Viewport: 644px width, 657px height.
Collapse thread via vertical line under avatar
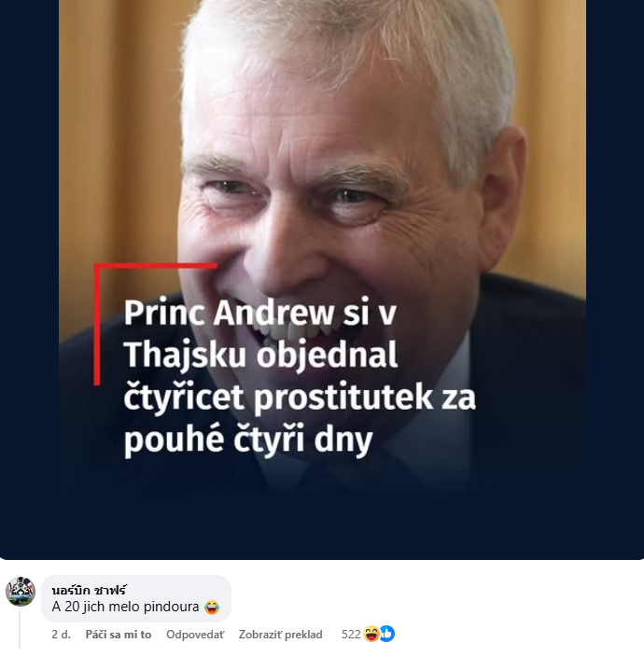20,629
